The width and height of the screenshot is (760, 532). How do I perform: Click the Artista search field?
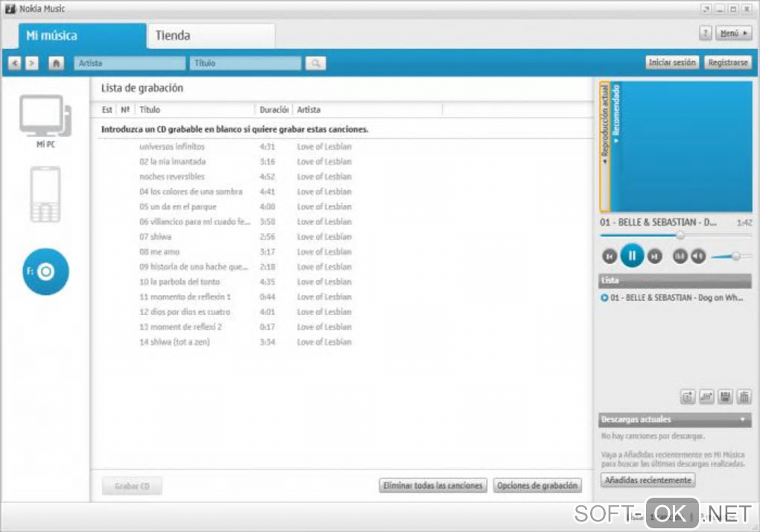pyautogui.click(x=130, y=63)
